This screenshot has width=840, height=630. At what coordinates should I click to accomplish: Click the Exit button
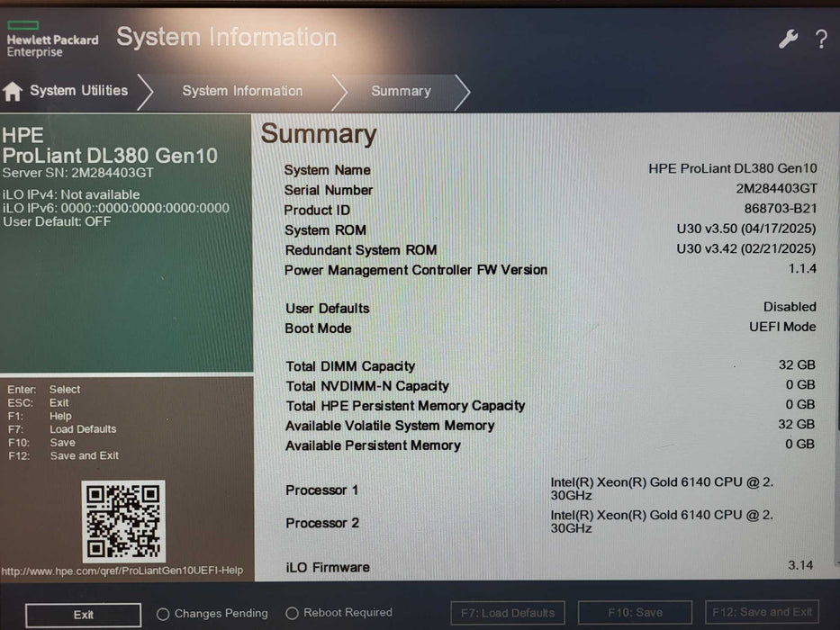point(84,615)
